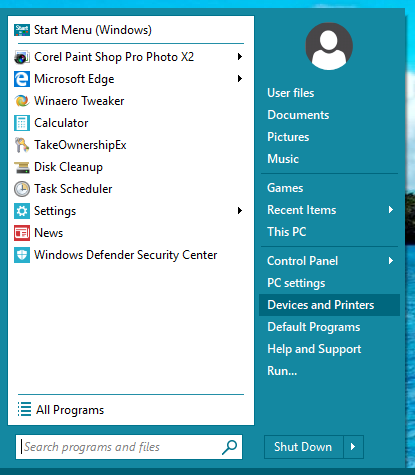Click the user account avatar picture
This screenshot has height=475, width=415.
[x=329, y=46]
